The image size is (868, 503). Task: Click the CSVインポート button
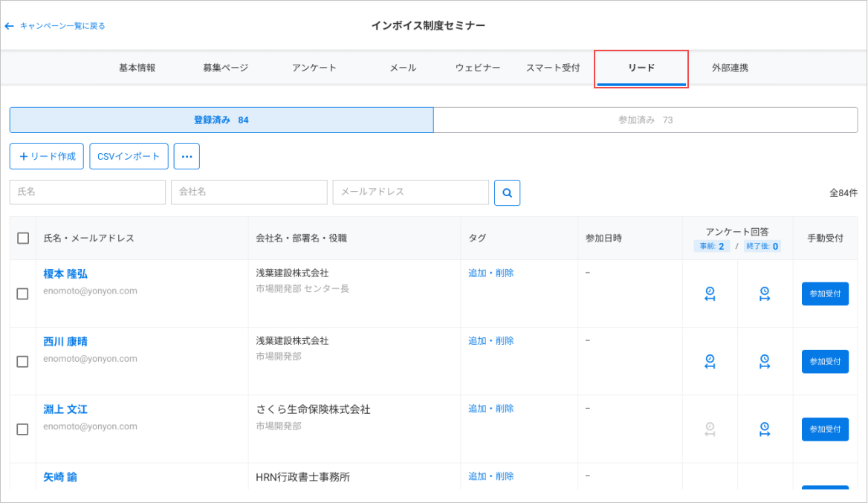129,156
